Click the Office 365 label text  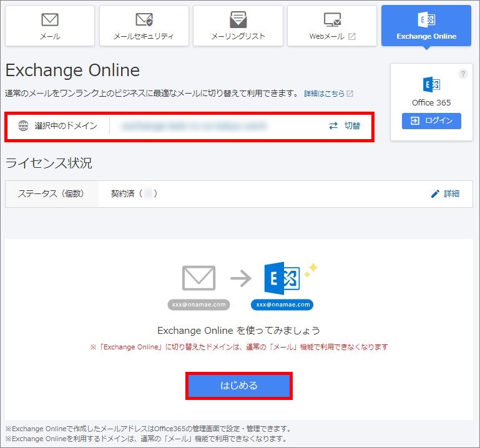point(431,102)
